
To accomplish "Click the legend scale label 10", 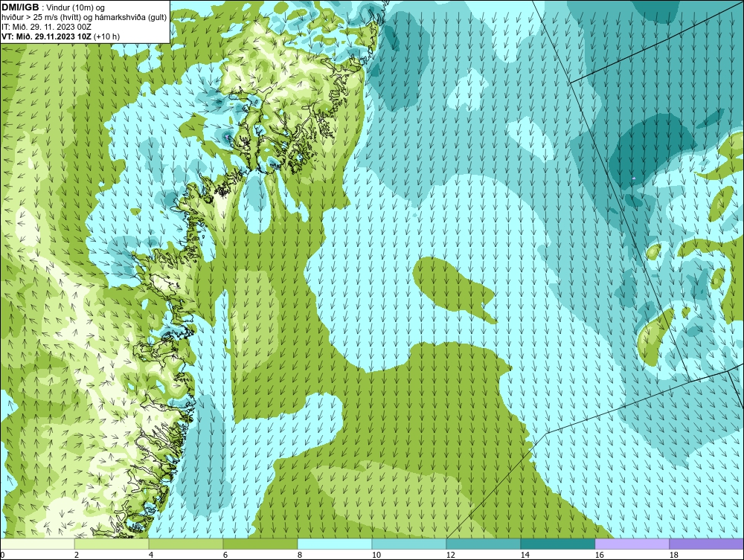I will [376, 555].
